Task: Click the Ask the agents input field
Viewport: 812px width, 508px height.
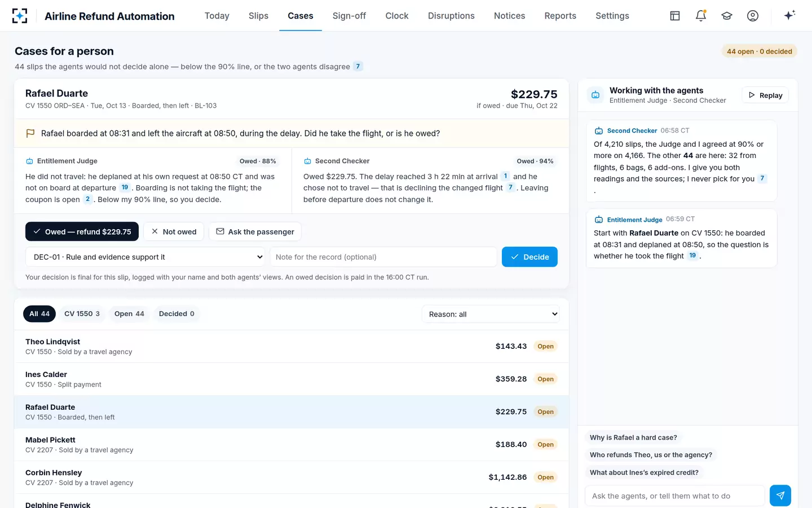Action: (x=675, y=496)
